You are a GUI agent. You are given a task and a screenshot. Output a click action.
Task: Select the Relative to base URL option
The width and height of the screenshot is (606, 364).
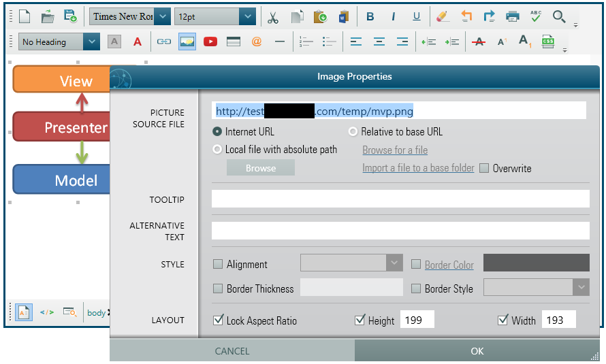tap(353, 131)
